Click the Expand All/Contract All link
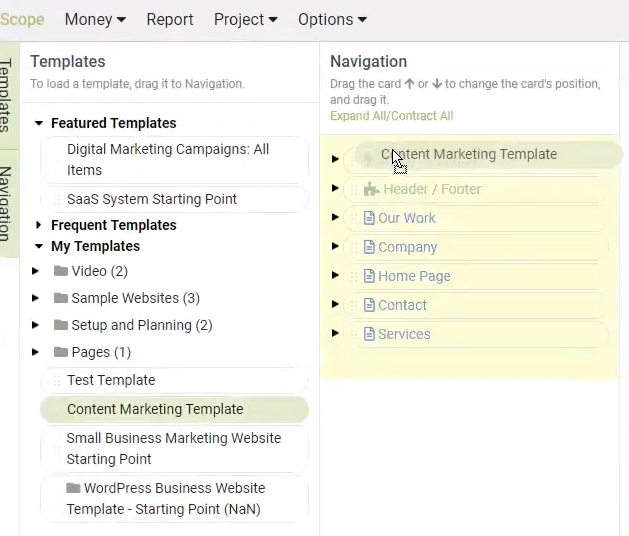Viewport: 629px width, 536px height. (392, 116)
